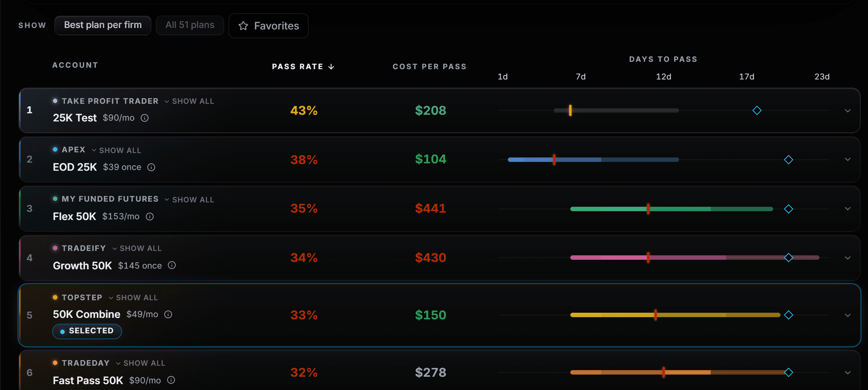Click the $208 cost per pass
This screenshot has height=390, width=868.
tap(430, 110)
